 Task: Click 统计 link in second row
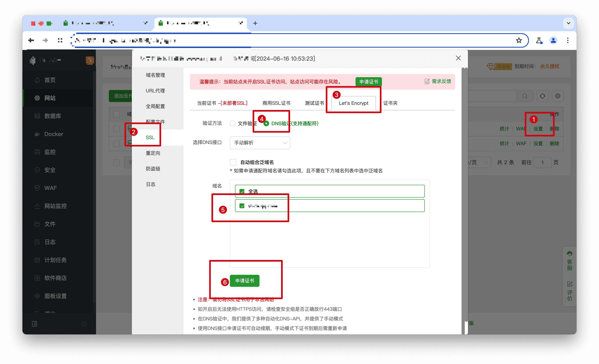coord(504,143)
